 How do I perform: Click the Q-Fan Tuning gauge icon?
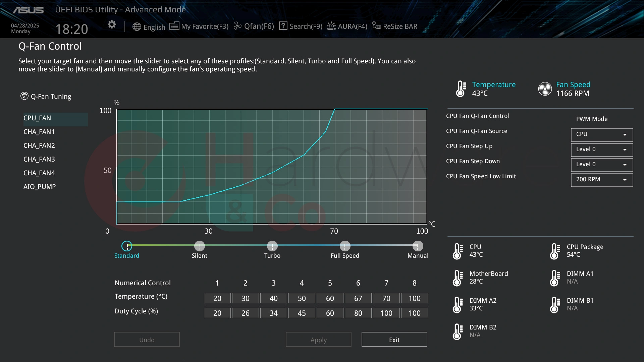pos(24,96)
